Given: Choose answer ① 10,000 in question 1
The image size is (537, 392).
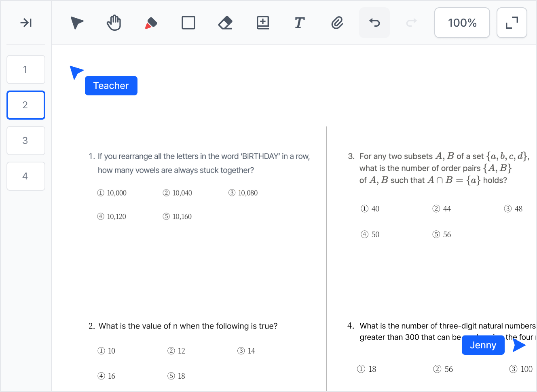Looking at the screenshot, I should point(112,193).
